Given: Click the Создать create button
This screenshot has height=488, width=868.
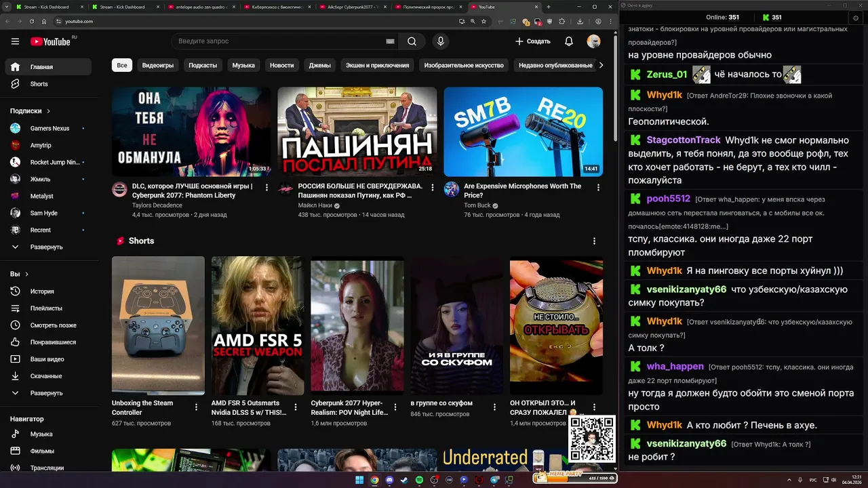Looking at the screenshot, I should [x=533, y=41].
